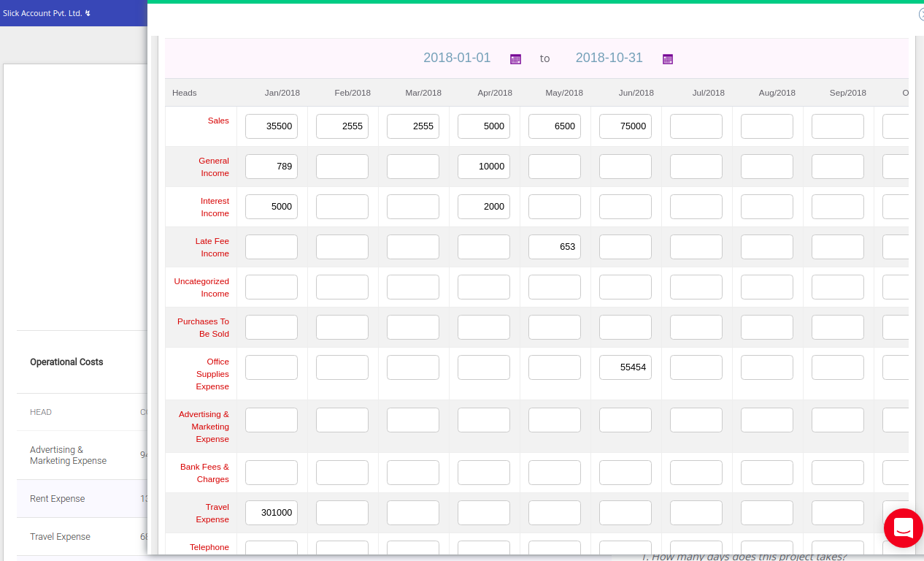Click the Purchases To Be Sold cell for Mar/2018
This screenshot has width=924, height=561.
click(x=412, y=327)
